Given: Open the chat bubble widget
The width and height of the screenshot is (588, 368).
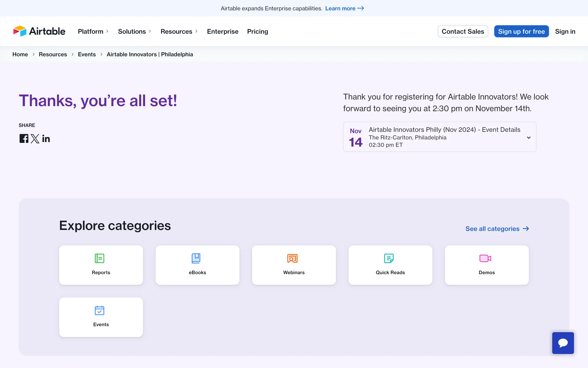Looking at the screenshot, I should 563,343.
